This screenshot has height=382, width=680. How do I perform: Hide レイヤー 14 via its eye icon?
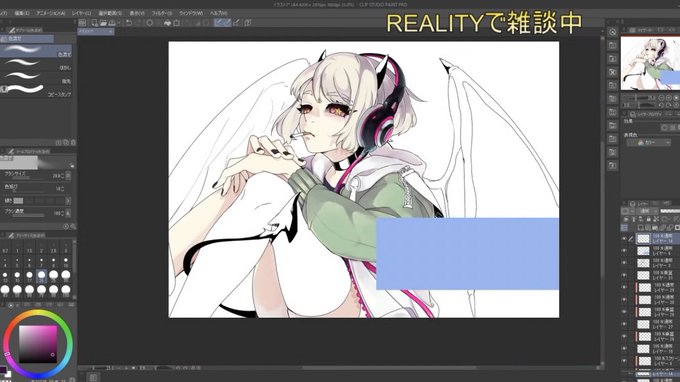[x=624, y=238]
